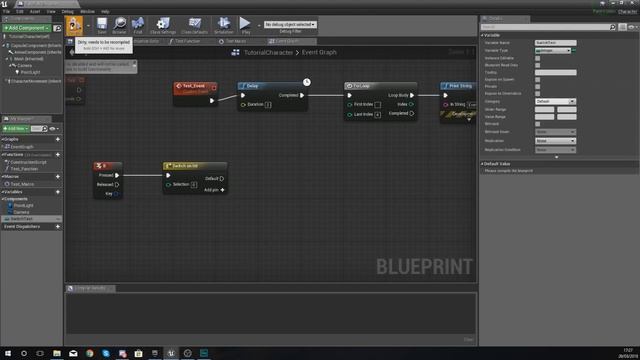This screenshot has width=640, height=360.
Task: Select Test_Function in Functions list
Action: coord(24,169)
